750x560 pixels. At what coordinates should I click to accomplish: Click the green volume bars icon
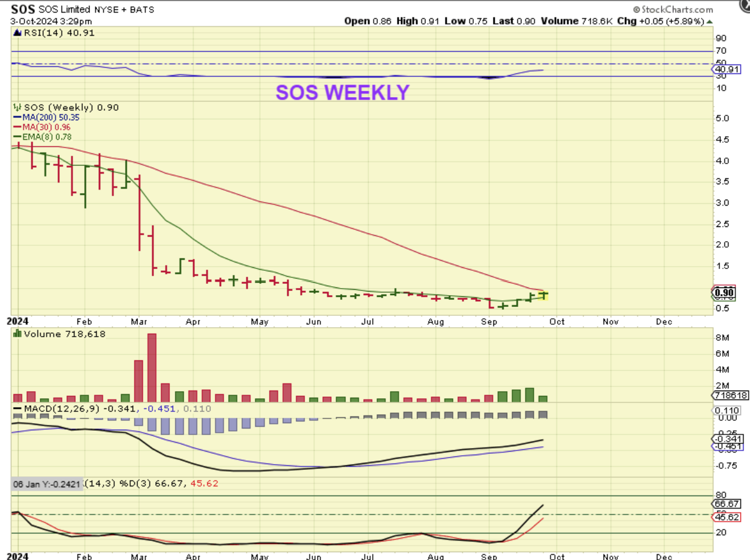17,334
